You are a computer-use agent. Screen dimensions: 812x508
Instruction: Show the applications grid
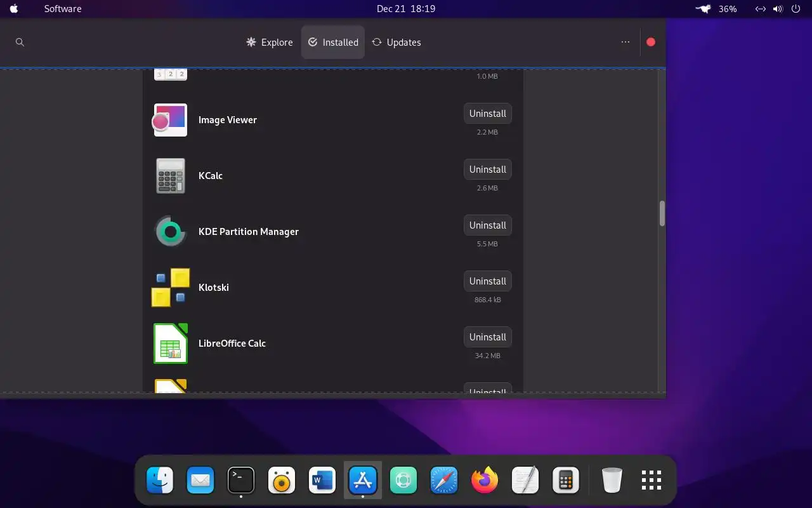[652, 480]
